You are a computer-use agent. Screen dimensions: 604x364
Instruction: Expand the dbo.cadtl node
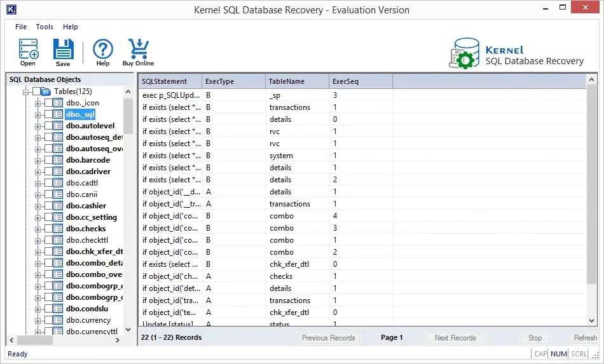click(38, 184)
